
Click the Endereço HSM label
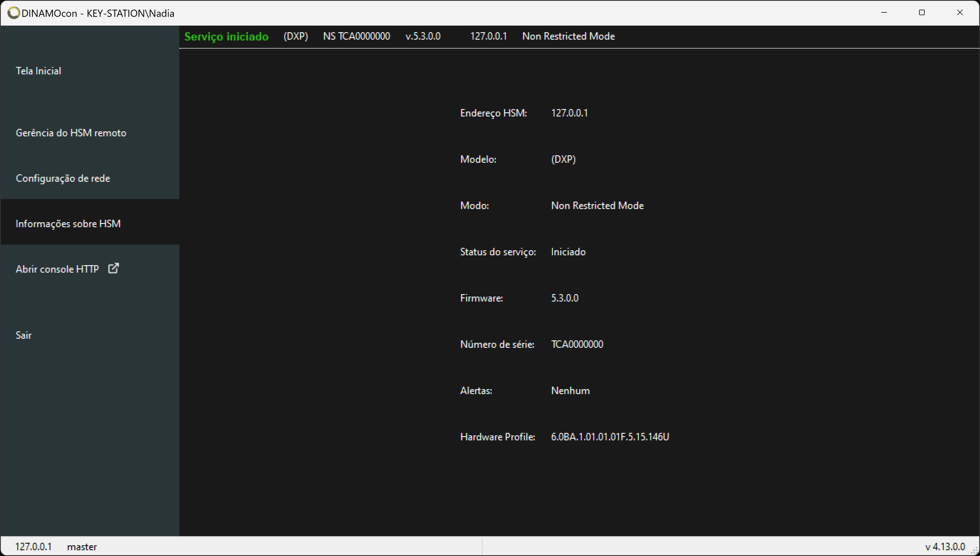pos(493,113)
